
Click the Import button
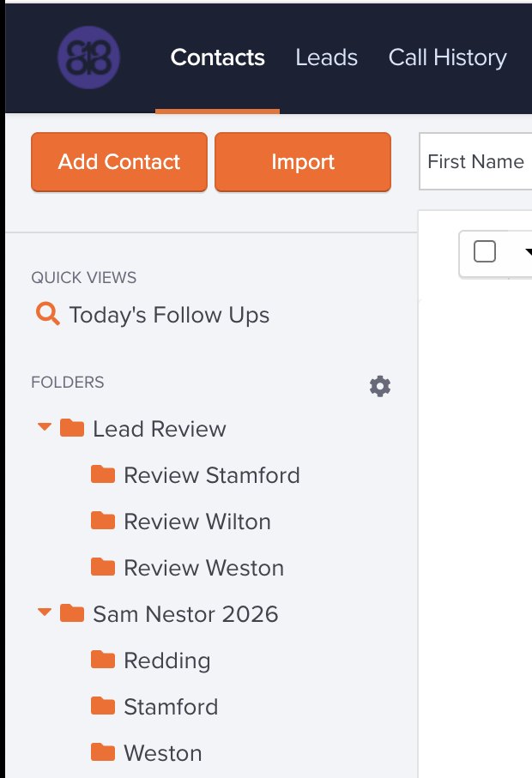[x=303, y=162]
